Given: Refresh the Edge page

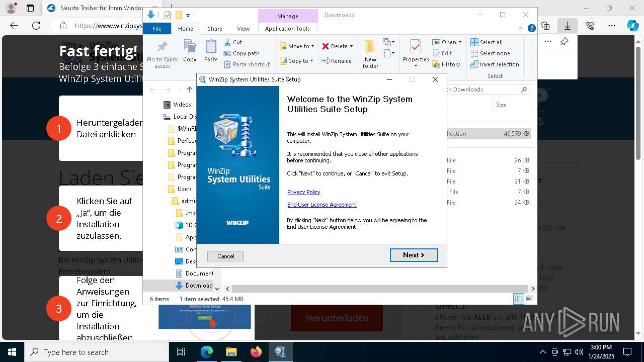Looking at the screenshot, I should tap(36, 26).
